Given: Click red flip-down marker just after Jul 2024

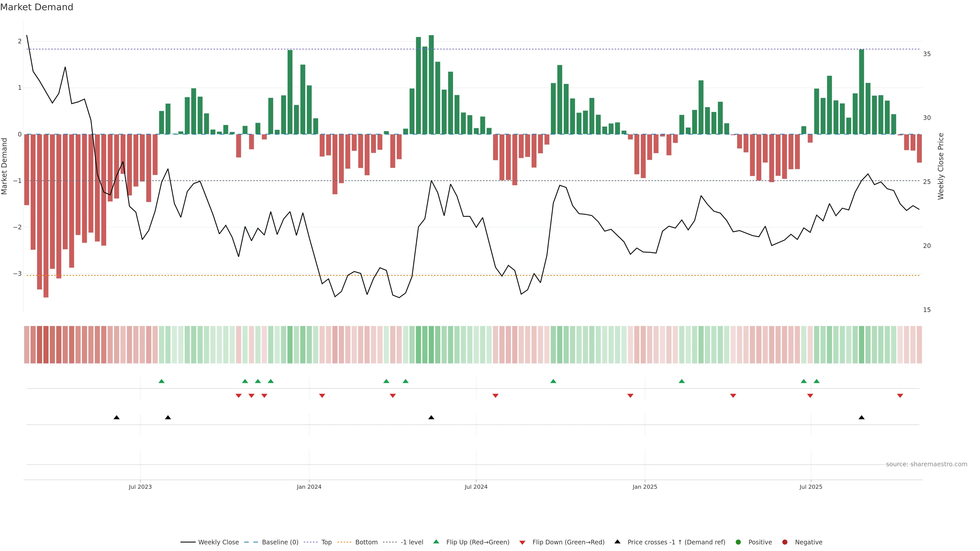Looking at the screenshot, I should coord(495,396).
